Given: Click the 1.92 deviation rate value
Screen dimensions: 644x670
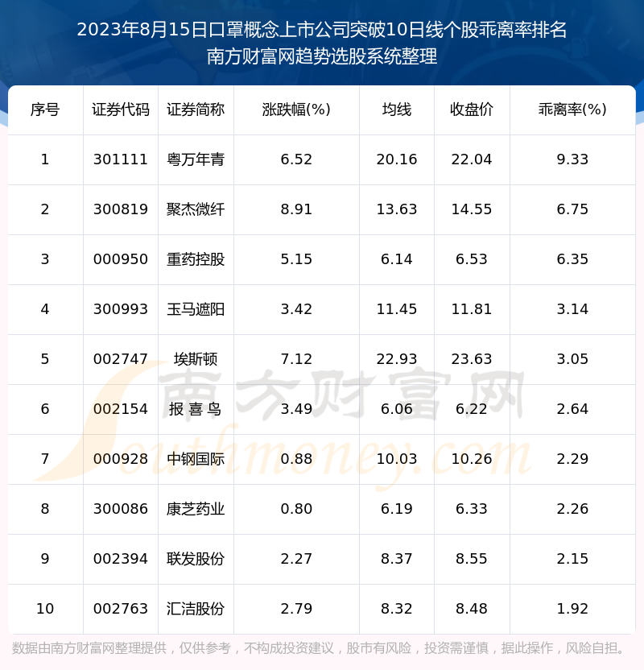Looking at the screenshot, I should pyautogui.click(x=572, y=609).
